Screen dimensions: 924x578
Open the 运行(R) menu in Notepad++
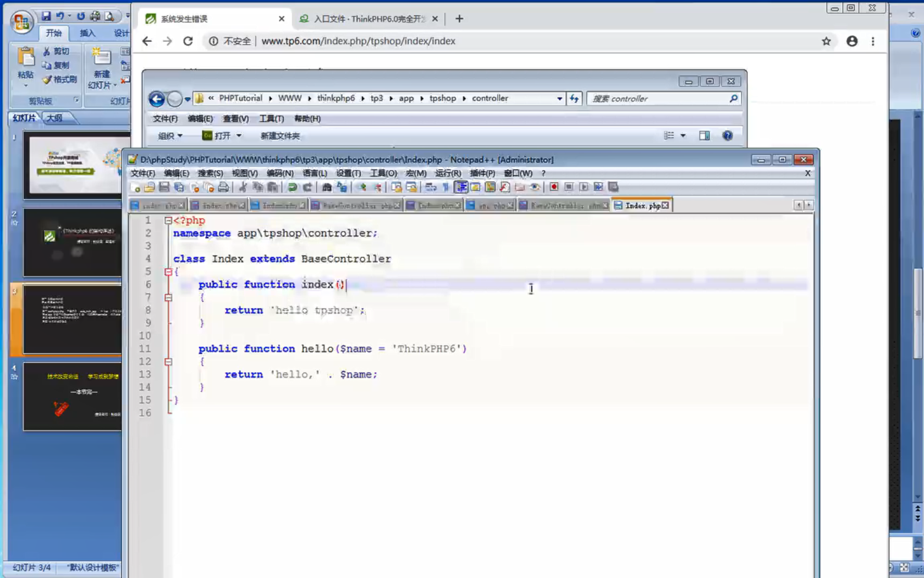coord(448,173)
